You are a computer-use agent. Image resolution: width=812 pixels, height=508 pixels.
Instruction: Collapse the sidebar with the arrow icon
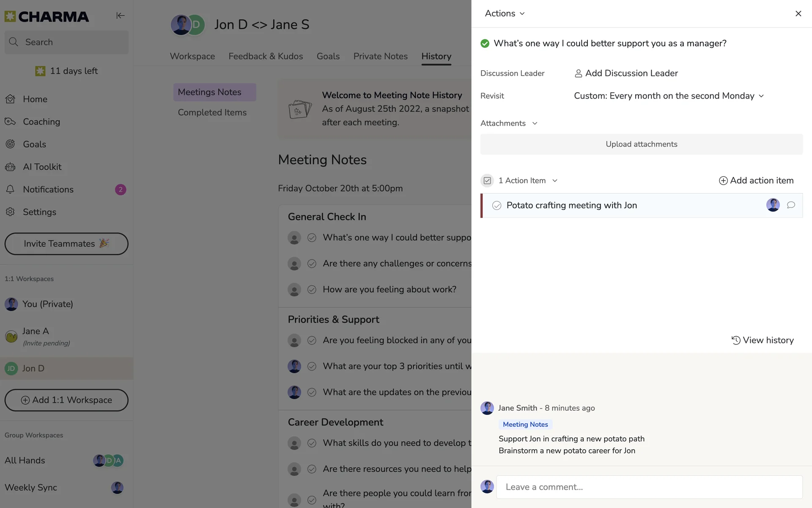coord(120,16)
